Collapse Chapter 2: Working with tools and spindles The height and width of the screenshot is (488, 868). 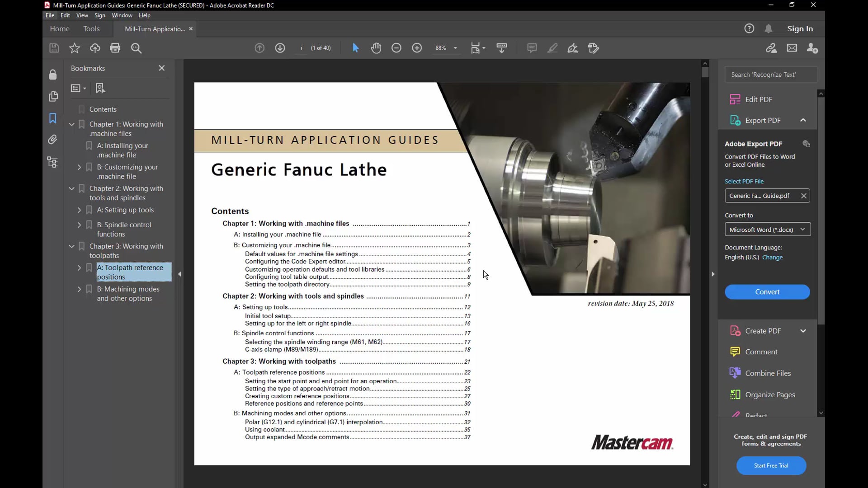[x=71, y=188]
